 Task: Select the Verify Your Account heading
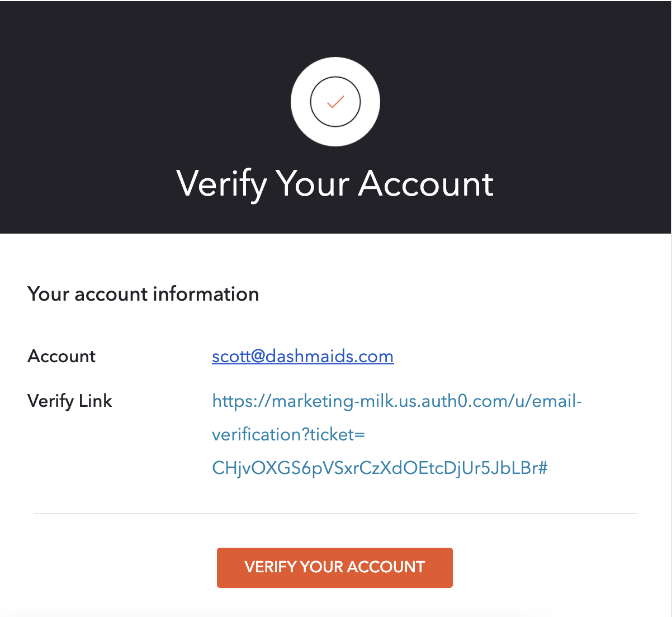[x=335, y=183]
